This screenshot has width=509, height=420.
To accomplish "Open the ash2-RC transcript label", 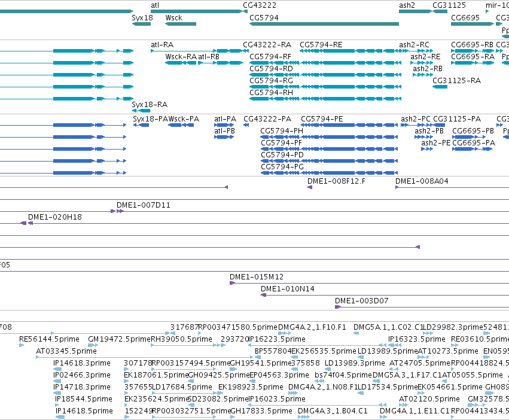I will coord(414,44).
